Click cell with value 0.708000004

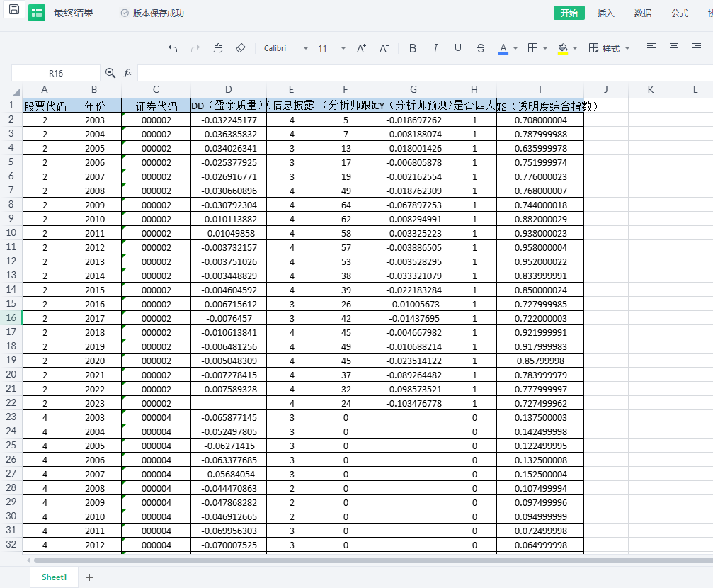point(540,120)
